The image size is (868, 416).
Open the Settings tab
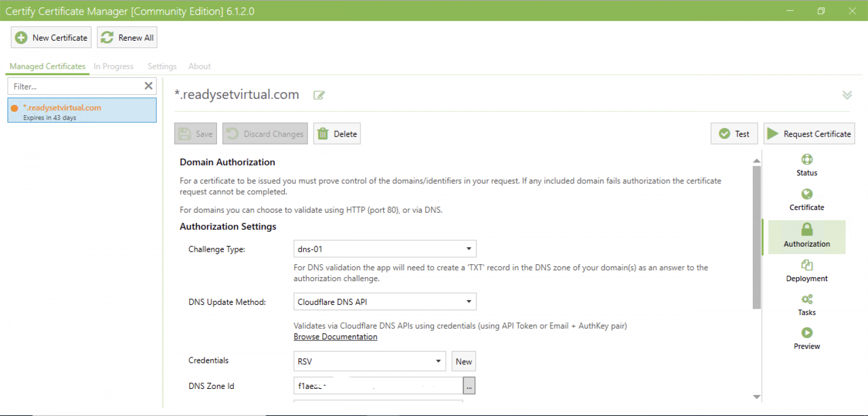(162, 66)
